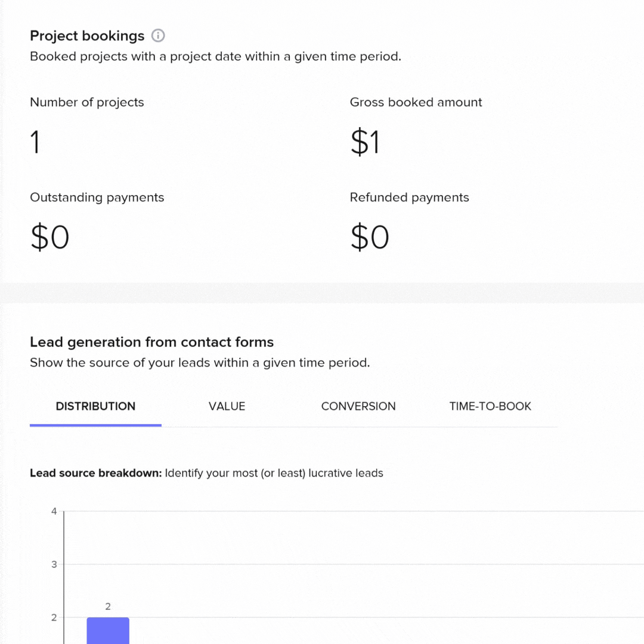Click the y-axis label 4
This screenshot has width=644, height=644.
(54, 512)
